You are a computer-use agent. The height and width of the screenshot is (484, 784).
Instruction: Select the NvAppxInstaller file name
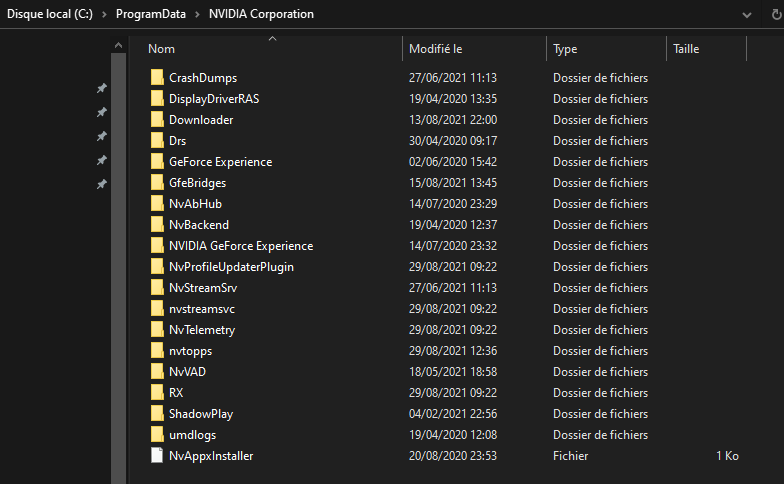point(211,456)
